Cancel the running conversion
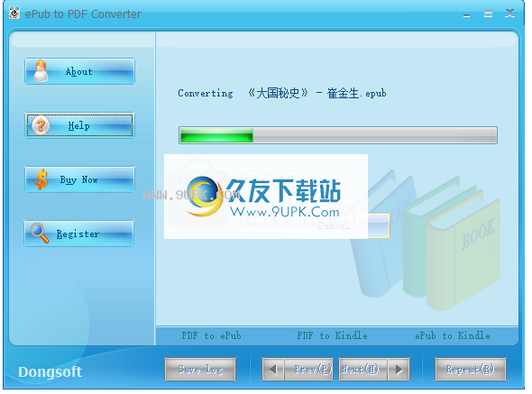 pyautogui.click(x=335, y=225)
